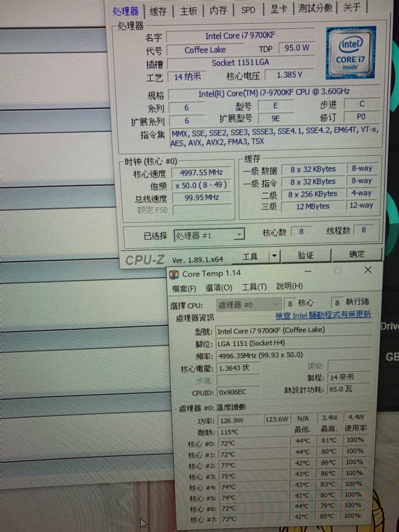
Task: Click the CPUID value 0x906EC
Action: 238,392
